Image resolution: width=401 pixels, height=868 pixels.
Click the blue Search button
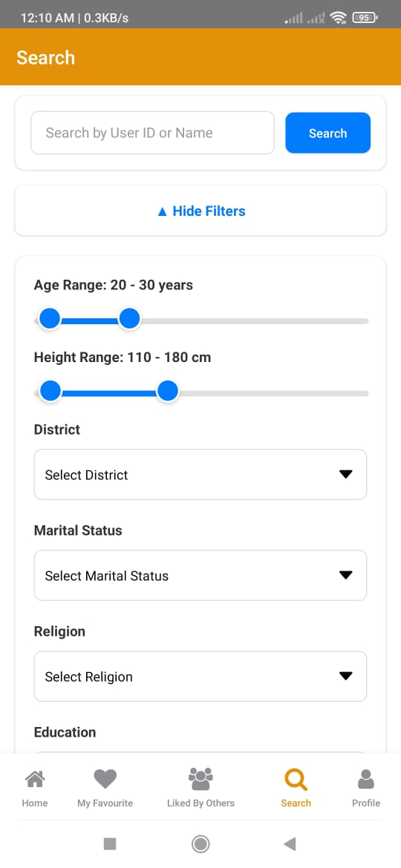pos(328,133)
